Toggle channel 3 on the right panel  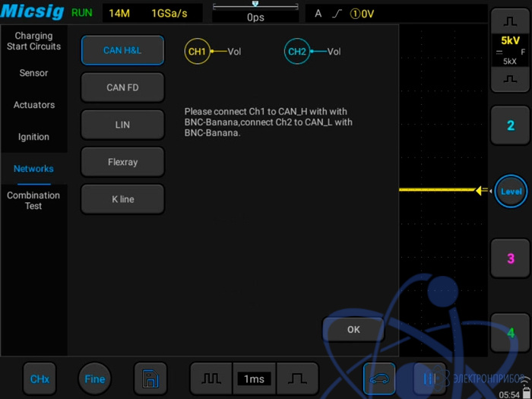[510, 258]
